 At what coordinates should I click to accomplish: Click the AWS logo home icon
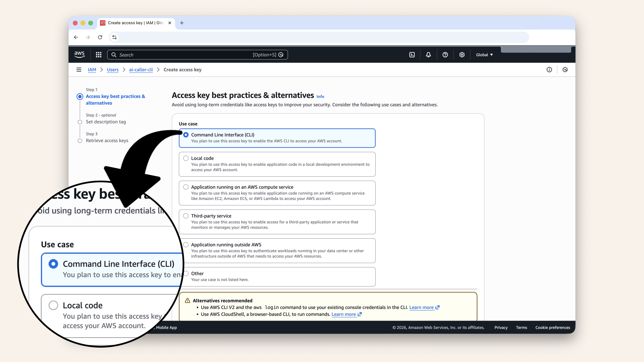point(79,54)
